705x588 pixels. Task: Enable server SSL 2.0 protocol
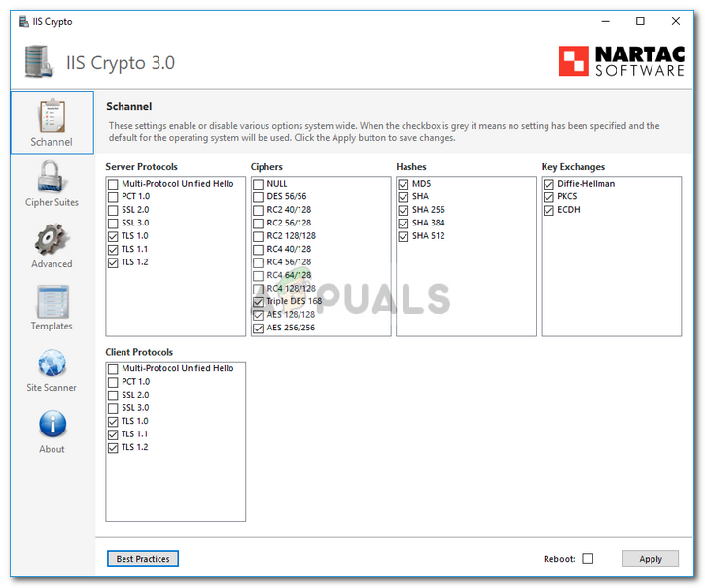tap(113, 210)
